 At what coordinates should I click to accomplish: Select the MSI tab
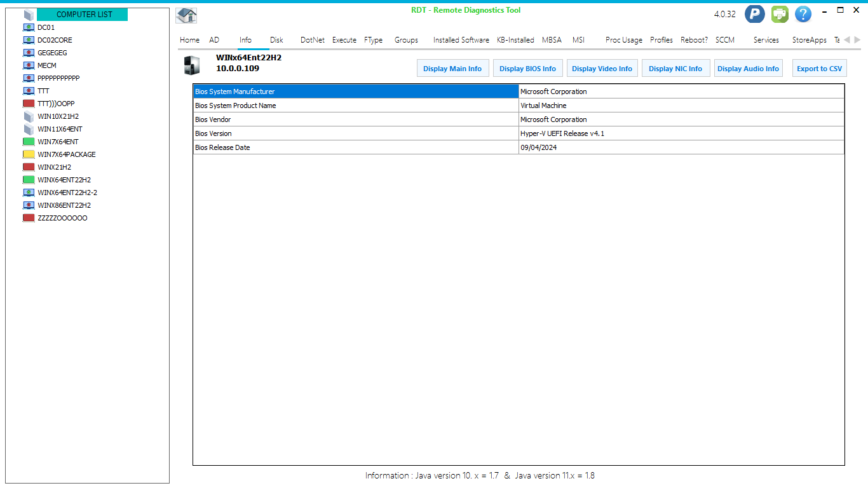tap(578, 40)
